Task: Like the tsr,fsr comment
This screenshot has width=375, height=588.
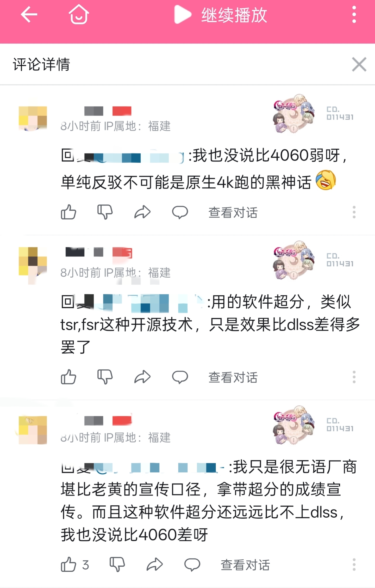Action: [68, 377]
